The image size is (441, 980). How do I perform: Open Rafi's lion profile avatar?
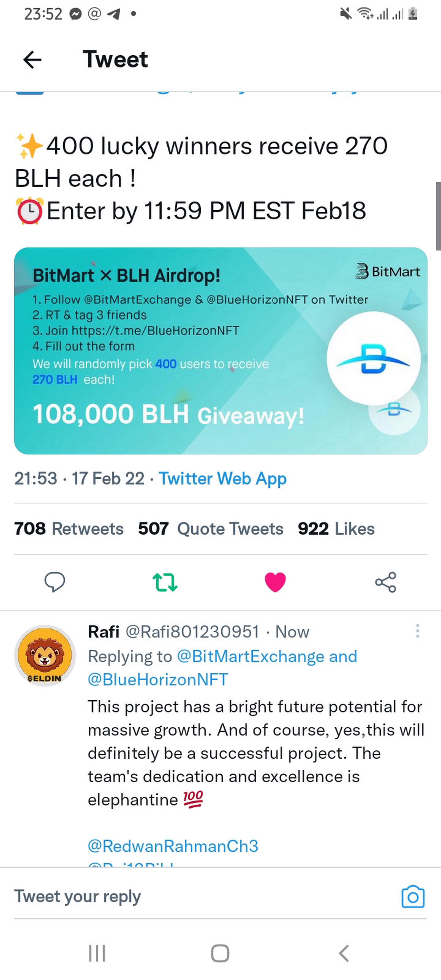pos(45,655)
